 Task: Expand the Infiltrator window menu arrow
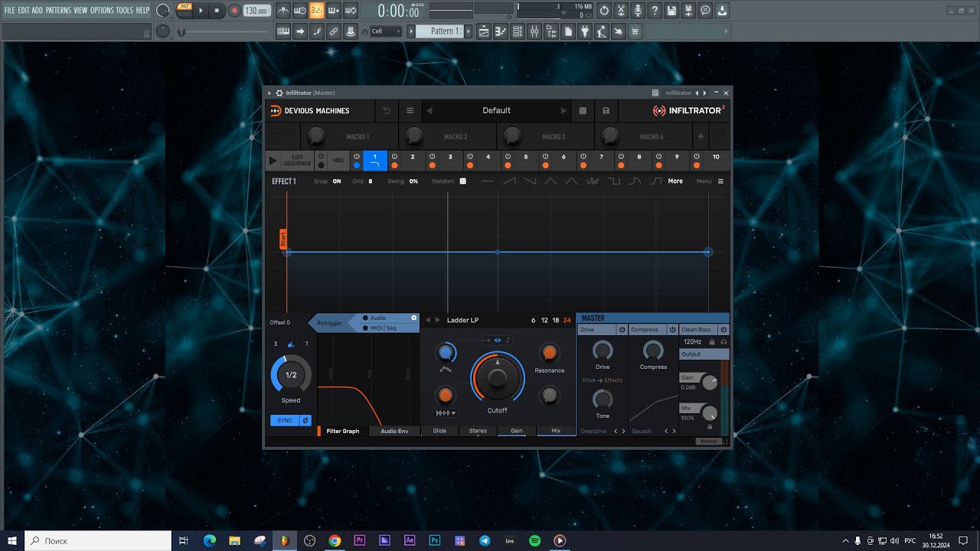pyautogui.click(x=269, y=93)
